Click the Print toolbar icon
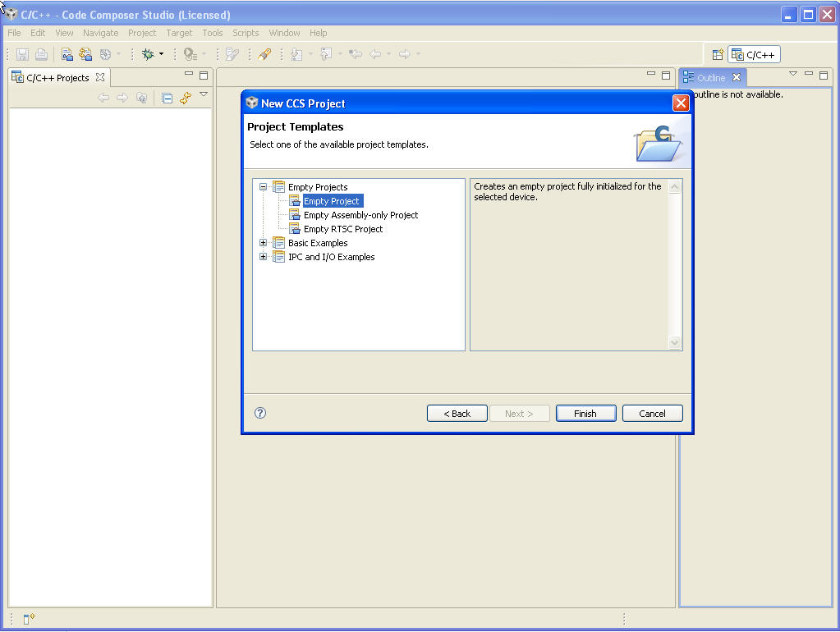Image resolution: width=840 pixels, height=632 pixels. tap(41, 54)
